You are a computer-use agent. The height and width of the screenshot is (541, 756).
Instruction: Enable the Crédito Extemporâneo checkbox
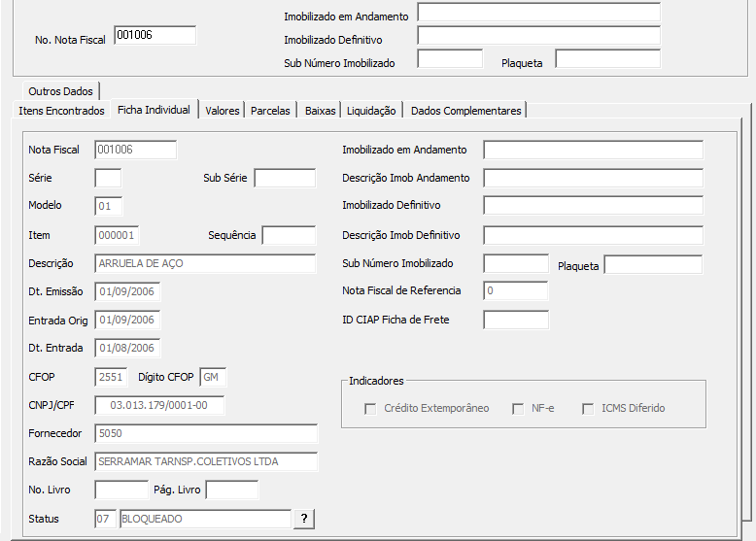tap(370, 409)
